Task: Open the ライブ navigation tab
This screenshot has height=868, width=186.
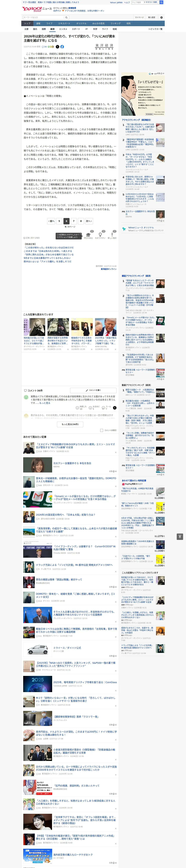Action: tap(49, 24)
